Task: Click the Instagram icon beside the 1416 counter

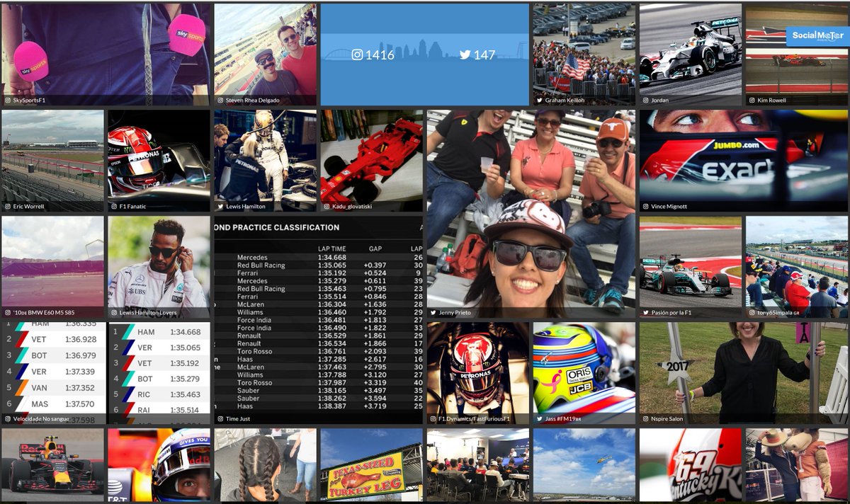Action: pyautogui.click(x=358, y=55)
